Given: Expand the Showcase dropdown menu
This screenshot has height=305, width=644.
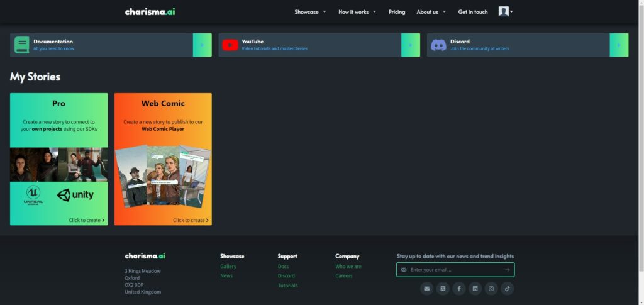Looking at the screenshot, I should click(310, 12).
